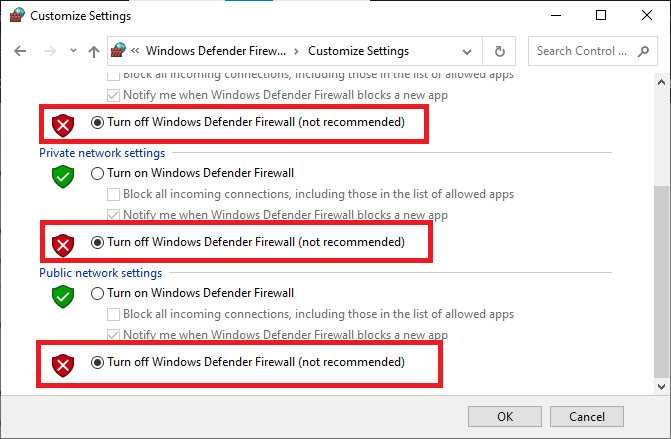Click the Up one level arrow
This screenshot has height=439, width=671.
94,51
